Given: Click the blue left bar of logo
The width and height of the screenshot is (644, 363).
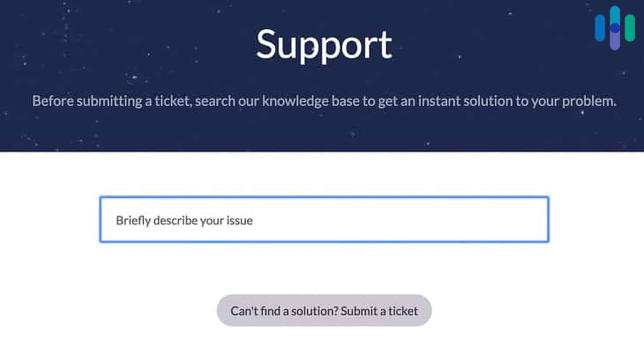Looking at the screenshot, I should tap(600, 28).
